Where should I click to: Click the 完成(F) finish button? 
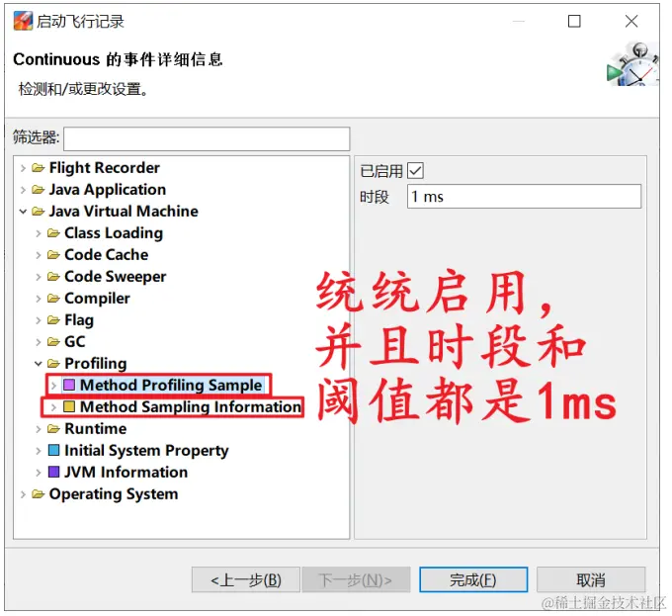(x=473, y=579)
